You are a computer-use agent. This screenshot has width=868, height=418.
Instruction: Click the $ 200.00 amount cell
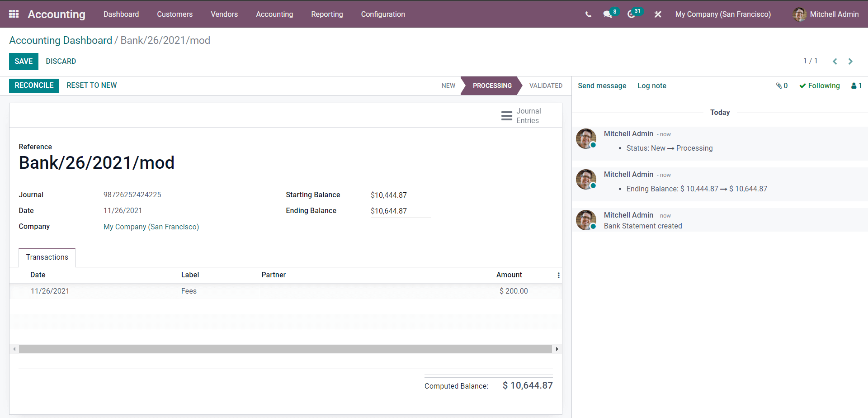(x=514, y=291)
